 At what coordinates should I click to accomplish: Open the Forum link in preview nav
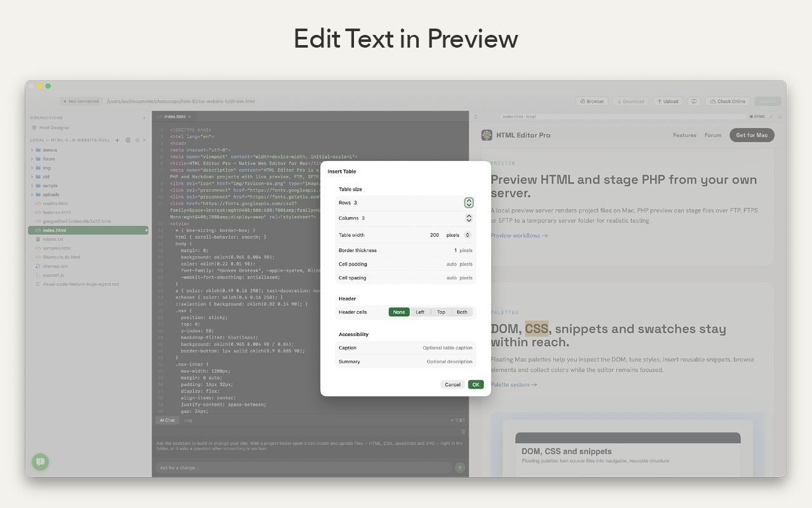(713, 135)
